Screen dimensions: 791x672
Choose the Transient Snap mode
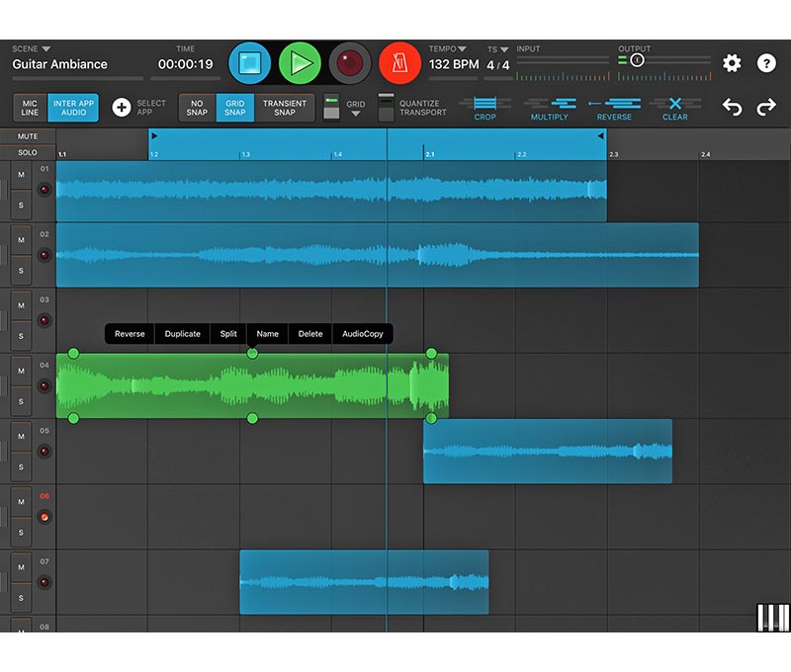point(285,108)
